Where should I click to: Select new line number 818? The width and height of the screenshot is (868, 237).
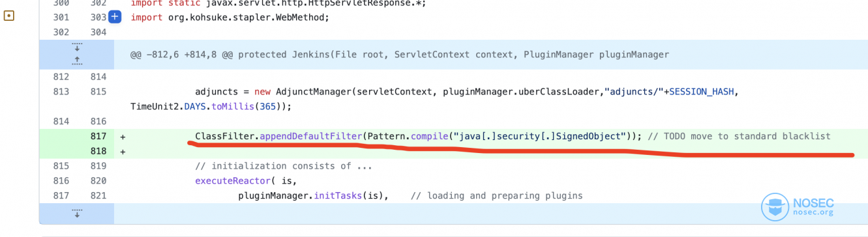coord(98,151)
